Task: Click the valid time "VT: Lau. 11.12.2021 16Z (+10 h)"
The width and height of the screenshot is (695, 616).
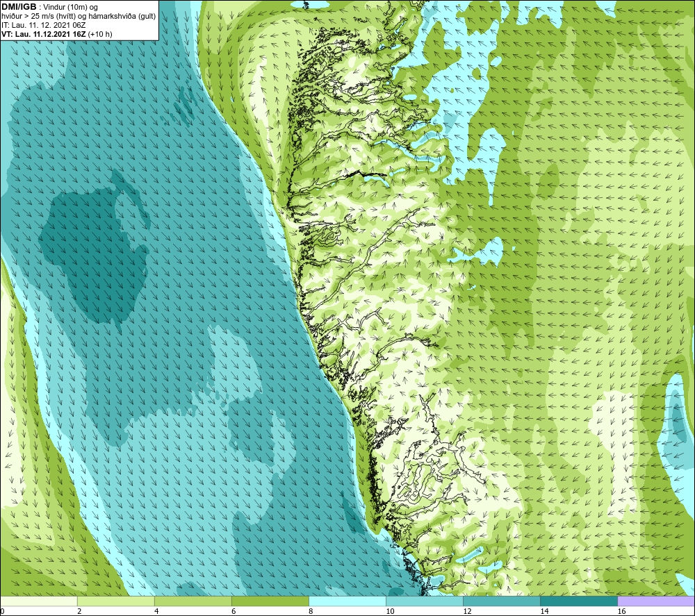Action: [x=57, y=34]
